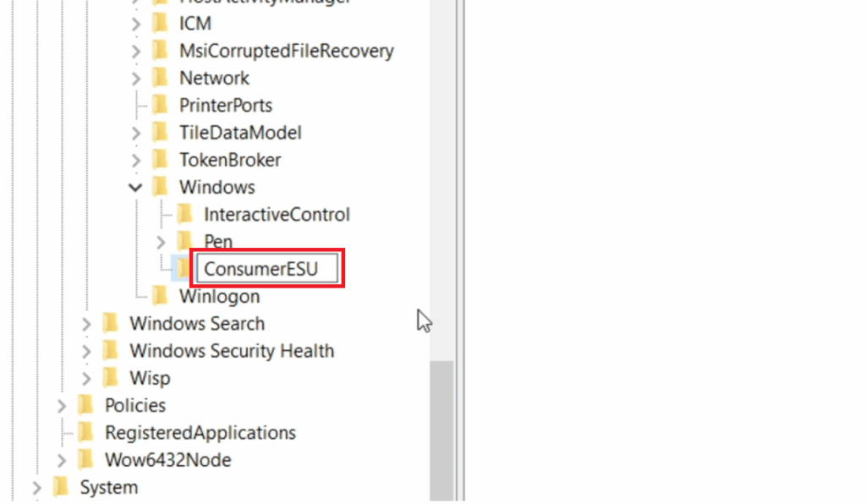Click the Winlogon folder icon
866x504 pixels.
point(160,296)
